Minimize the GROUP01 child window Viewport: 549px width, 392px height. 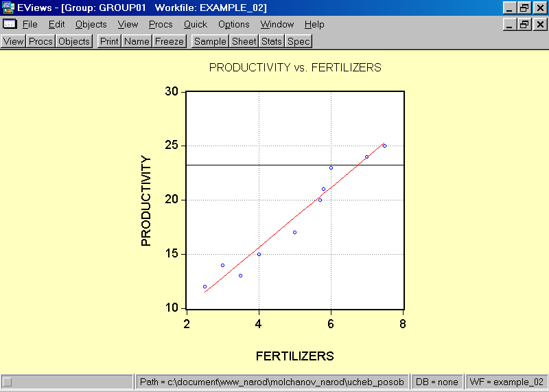(x=510, y=24)
